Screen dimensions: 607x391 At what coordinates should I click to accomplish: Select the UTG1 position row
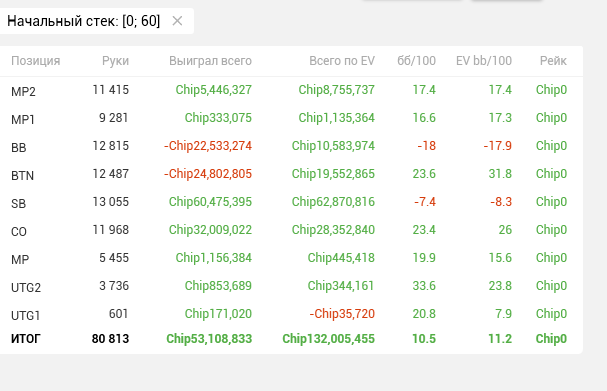[x=291, y=314]
